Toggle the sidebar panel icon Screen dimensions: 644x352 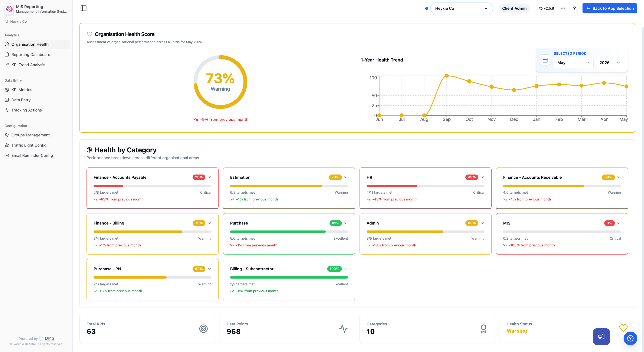click(x=84, y=8)
